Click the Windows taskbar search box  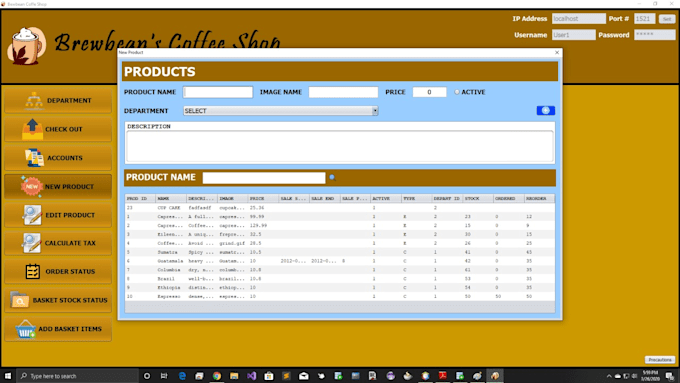(x=78, y=376)
